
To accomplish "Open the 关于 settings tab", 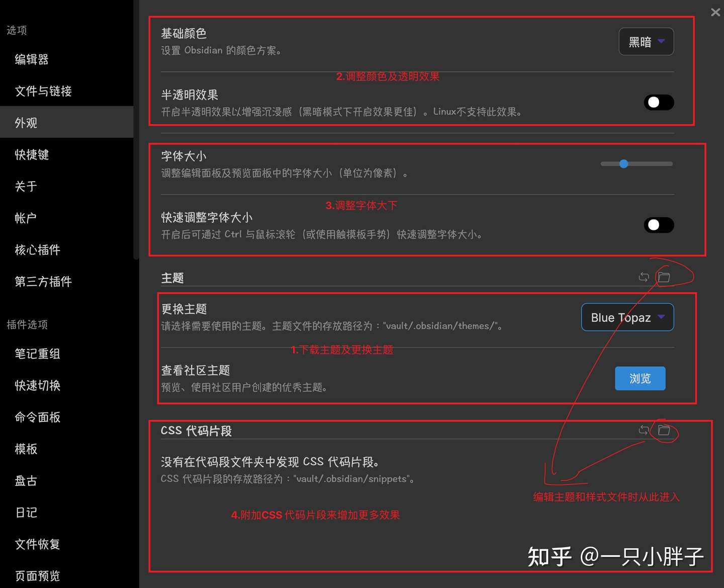I will [x=67, y=186].
